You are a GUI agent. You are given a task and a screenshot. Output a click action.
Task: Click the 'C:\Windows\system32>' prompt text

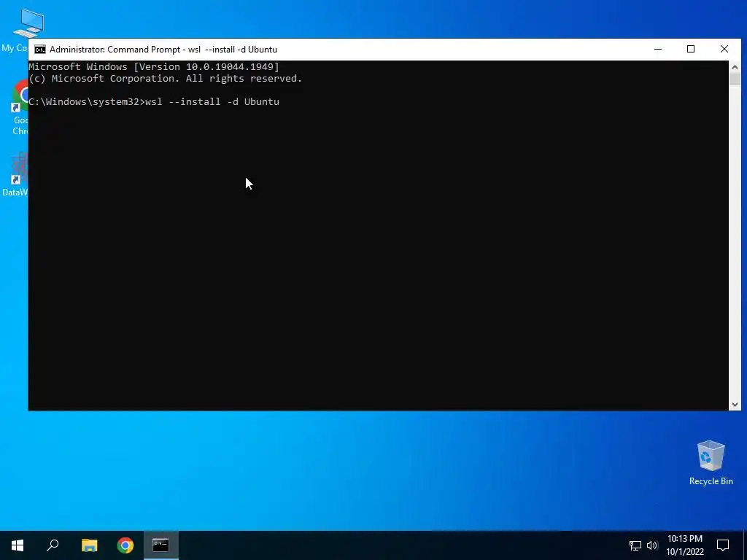point(86,102)
